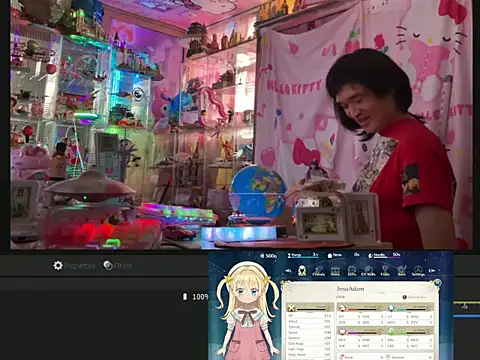This screenshot has width=480, height=360.
Task: Switch to the Items tab
Action: [x=335, y=271]
